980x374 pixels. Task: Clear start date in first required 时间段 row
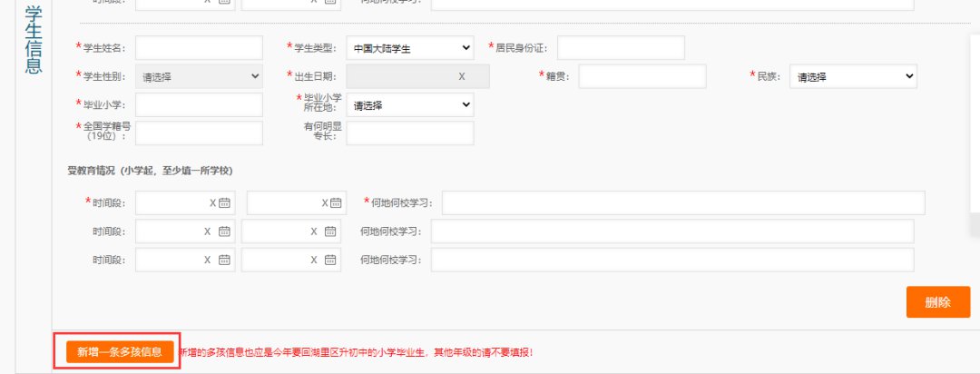tap(212, 203)
